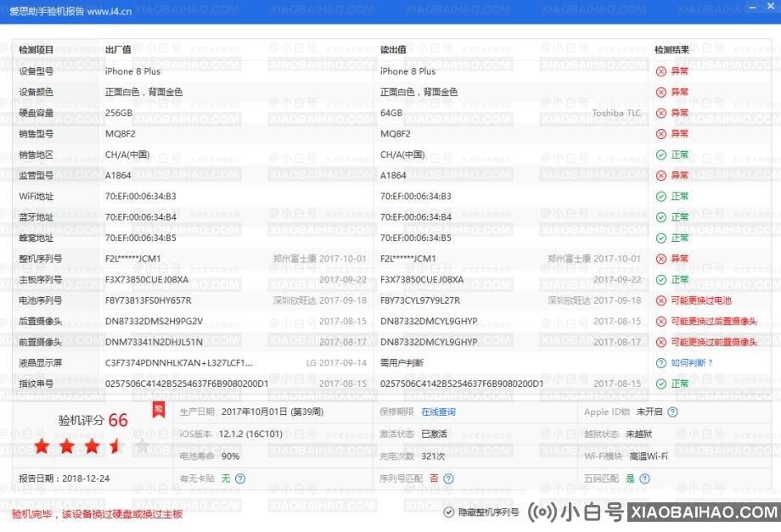The image size is (781, 532).
Task: Click the question mark next to 有无卡贴
Action: 239,478
